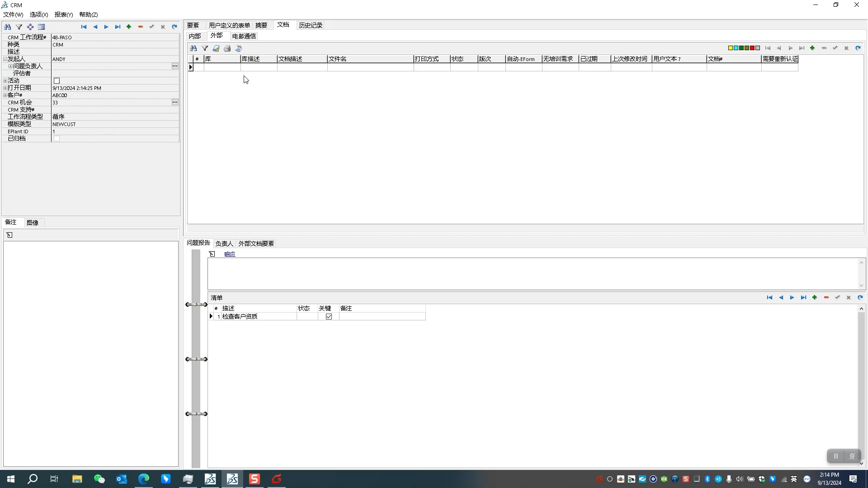Click the red color swatch in documents toolbar

[x=752, y=48]
